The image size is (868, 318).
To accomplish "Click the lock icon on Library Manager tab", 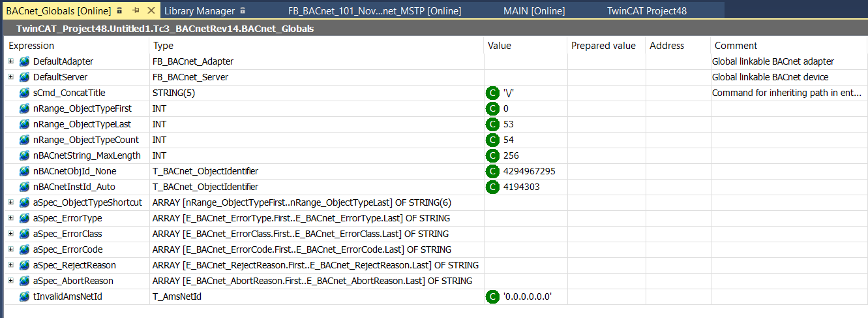I will pos(243,11).
